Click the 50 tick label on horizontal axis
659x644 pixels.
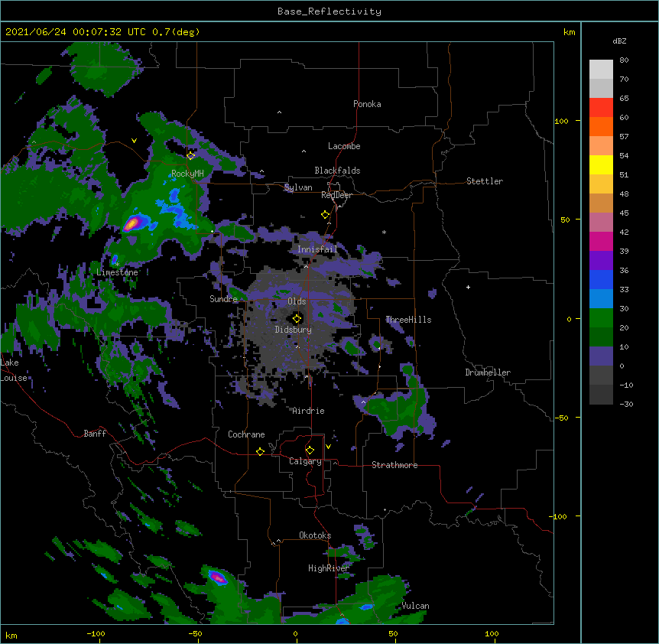point(393,633)
